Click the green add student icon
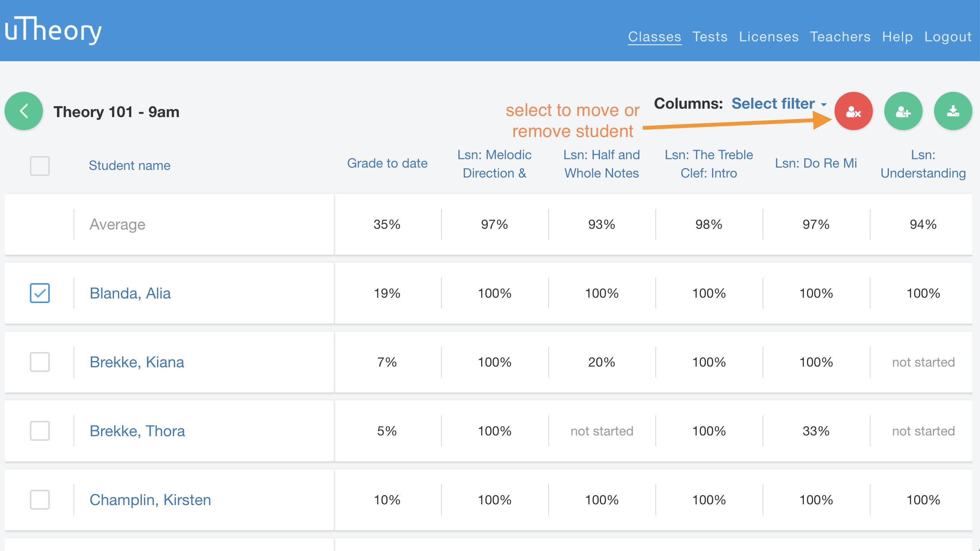The width and height of the screenshot is (980, 551). (903, 111)
